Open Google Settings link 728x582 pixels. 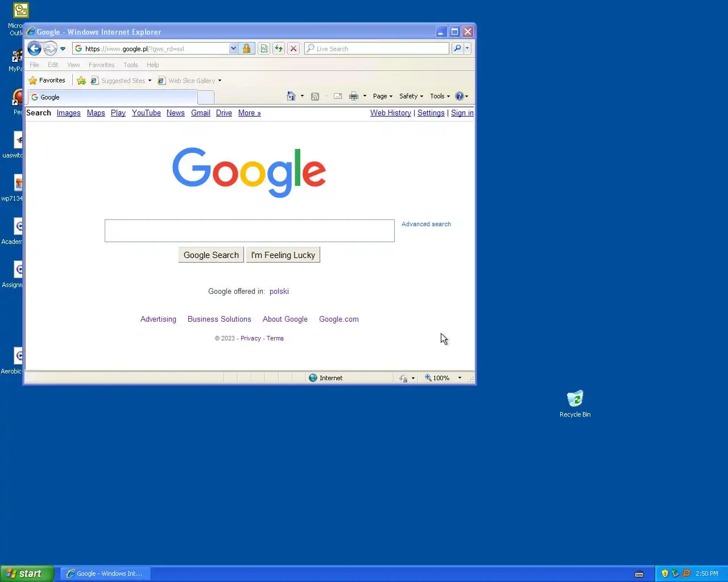431,113
